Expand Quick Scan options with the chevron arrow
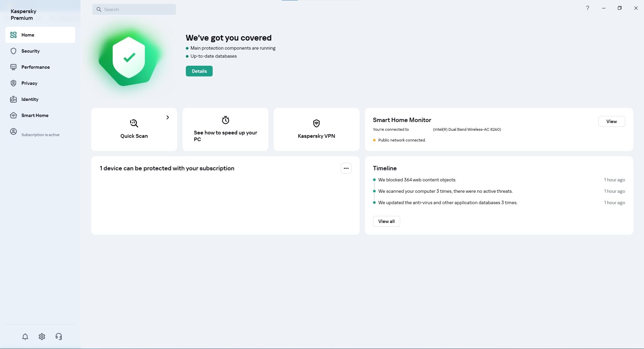This screenshot has height=349, width=644. tap(167, 117)
